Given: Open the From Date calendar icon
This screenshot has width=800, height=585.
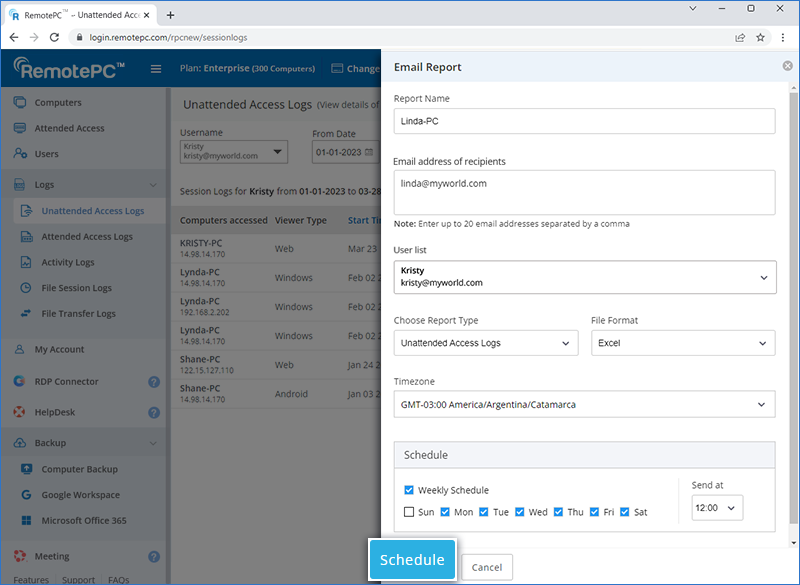Looking at the screenshot, I should coord(369,152).
